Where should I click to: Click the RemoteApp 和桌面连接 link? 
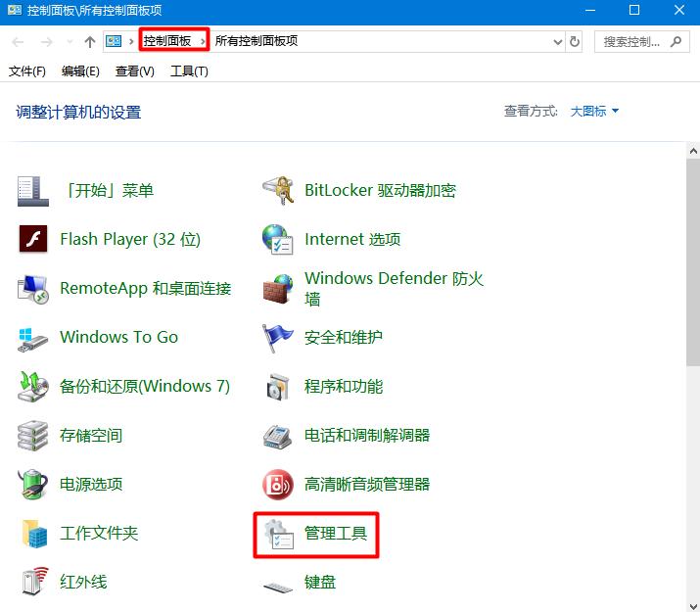[145, 288]
